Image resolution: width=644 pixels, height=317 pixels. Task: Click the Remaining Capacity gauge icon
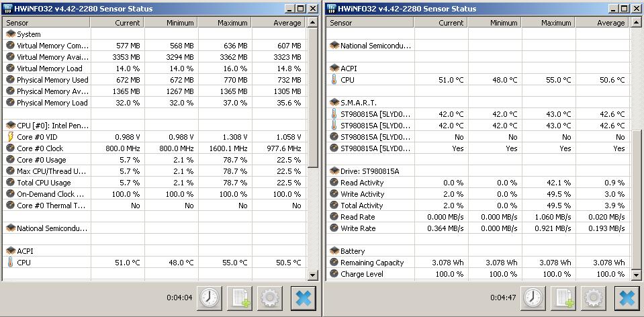coord(334,262)
